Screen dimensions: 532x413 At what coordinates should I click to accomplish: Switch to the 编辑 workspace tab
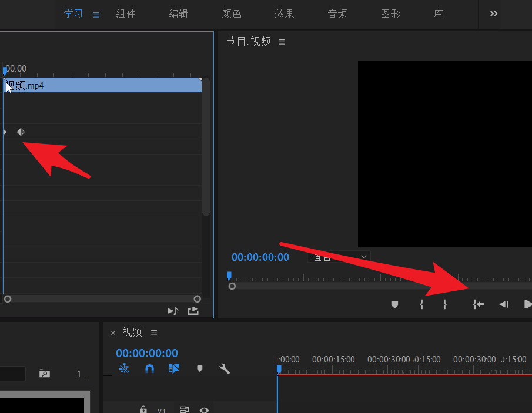(179, 14)
